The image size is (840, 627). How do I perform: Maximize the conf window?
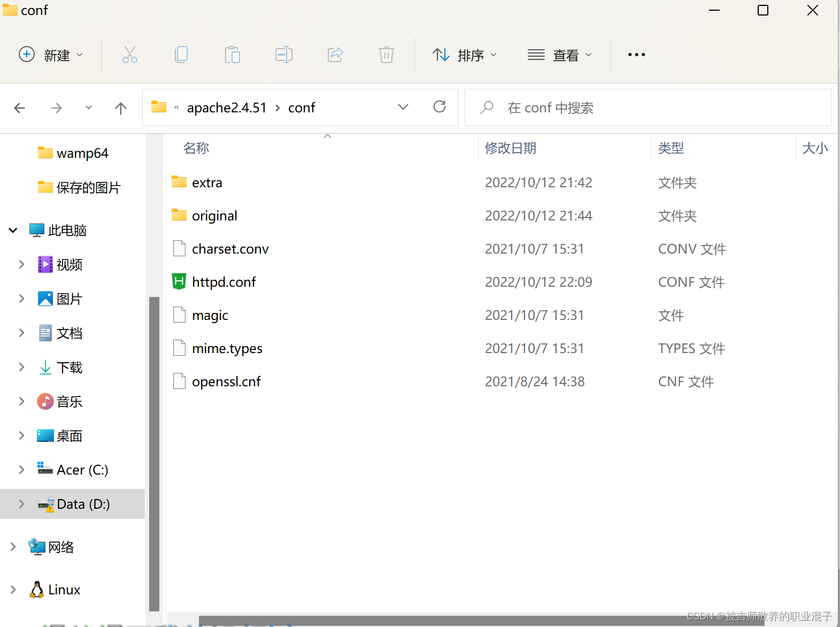763,10
